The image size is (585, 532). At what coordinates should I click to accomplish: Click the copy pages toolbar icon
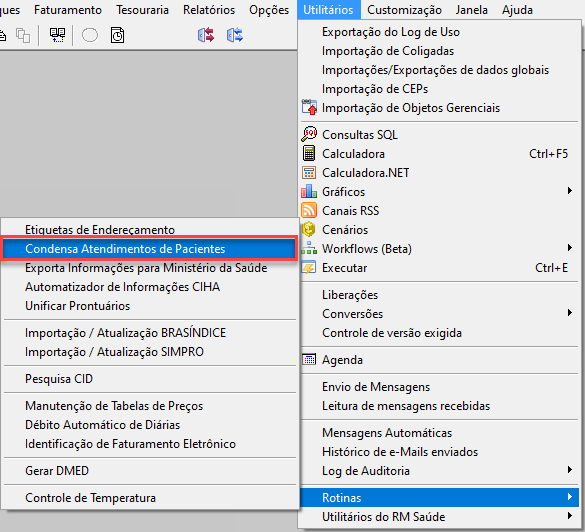pos(23,35)
